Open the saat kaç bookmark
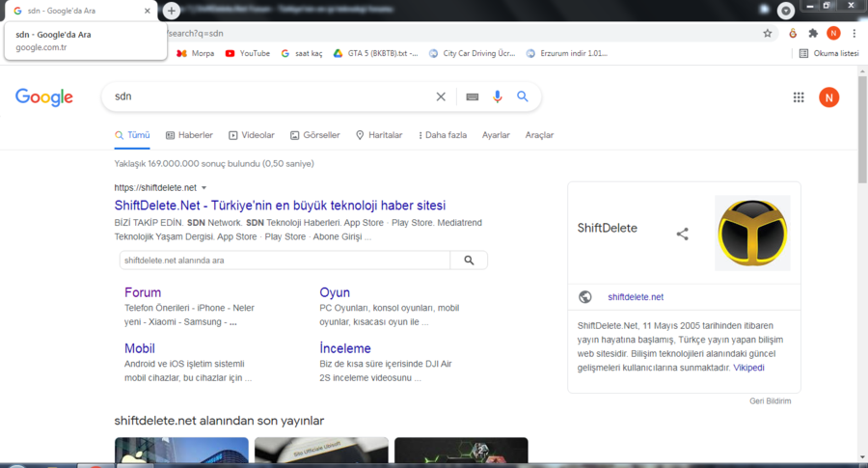The height and width of the screenshot is (468, 868). 302,53
